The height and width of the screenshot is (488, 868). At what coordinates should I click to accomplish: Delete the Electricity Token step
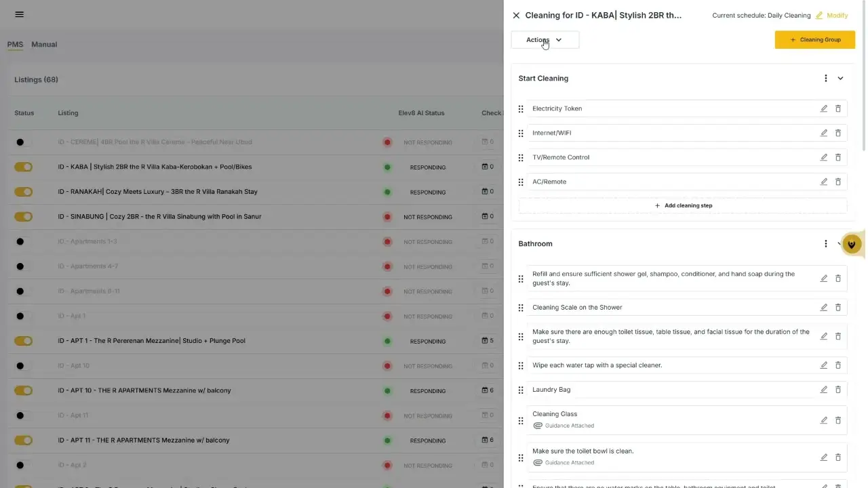click(x=838, y=108)
